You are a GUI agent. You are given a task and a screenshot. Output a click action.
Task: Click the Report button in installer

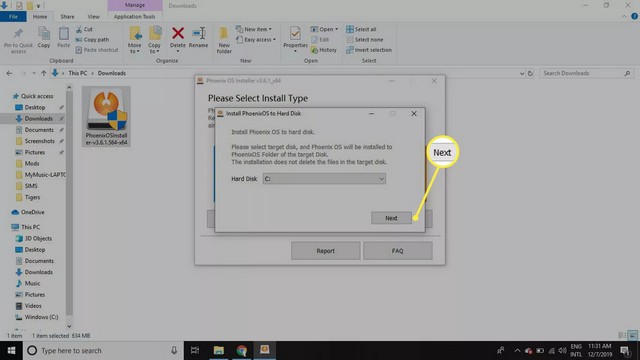click(325, 251)
